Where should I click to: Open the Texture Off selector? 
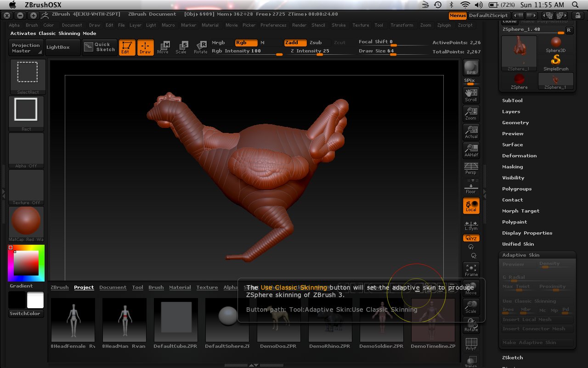pyautogui.click(x=27, y=187)
